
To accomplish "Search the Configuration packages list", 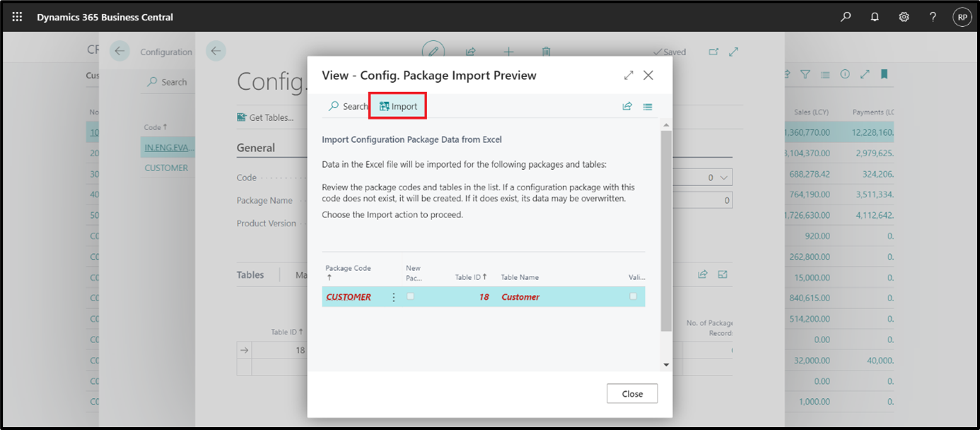I will coord(167,82).
